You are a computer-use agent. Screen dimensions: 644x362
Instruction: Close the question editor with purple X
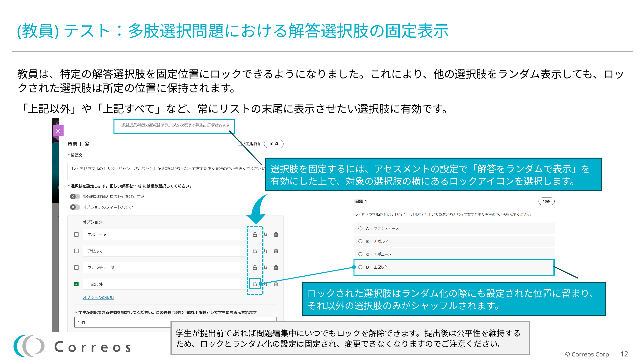coord(58,131)
